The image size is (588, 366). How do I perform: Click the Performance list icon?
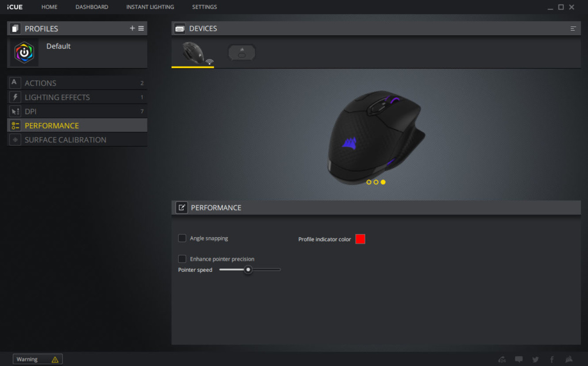15,126
